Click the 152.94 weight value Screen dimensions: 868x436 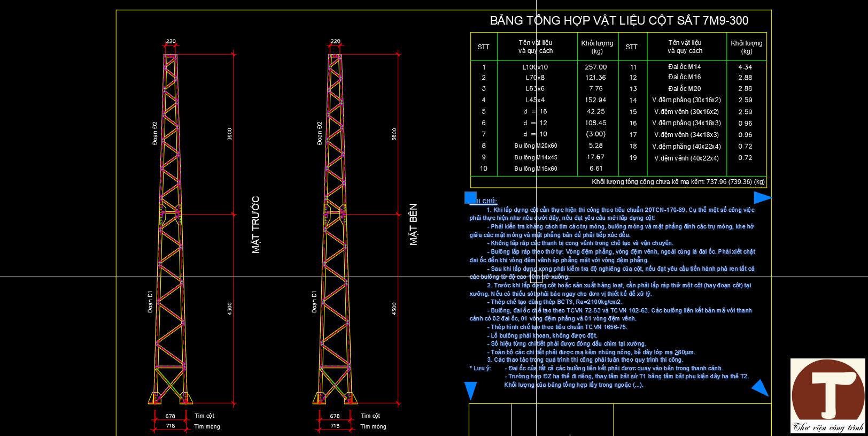point(596,100)
